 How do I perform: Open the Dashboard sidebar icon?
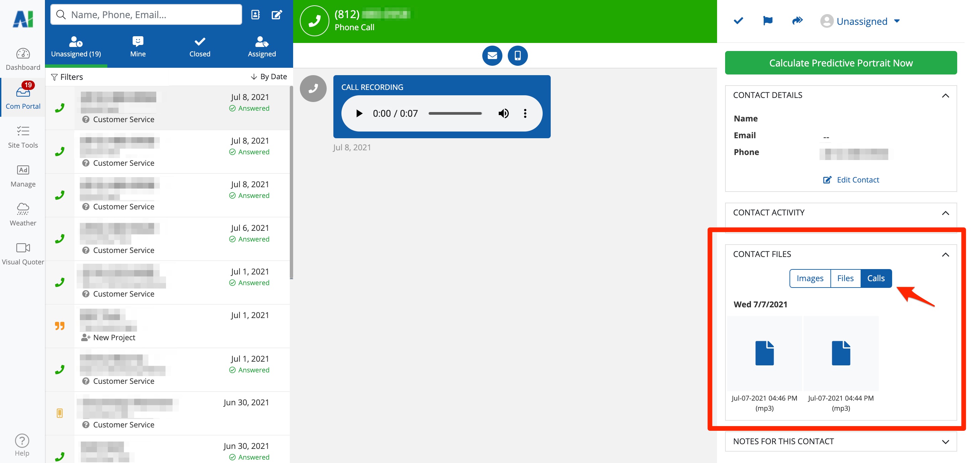pyautogui.click(x=23, y=59)
